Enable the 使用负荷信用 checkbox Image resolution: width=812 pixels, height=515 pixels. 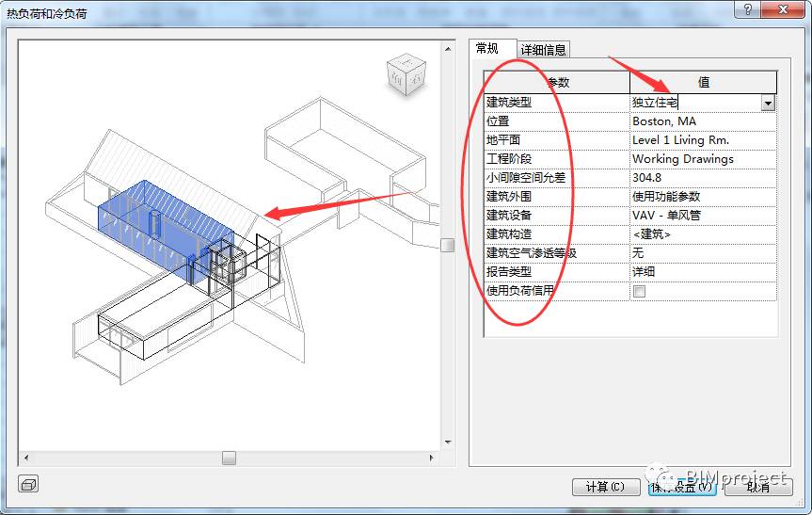[639, 291]
